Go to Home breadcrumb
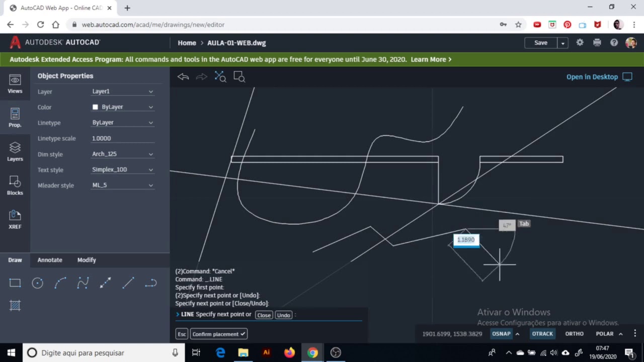The height and width of the screenshot is (362, 644). tap(187, 43)
